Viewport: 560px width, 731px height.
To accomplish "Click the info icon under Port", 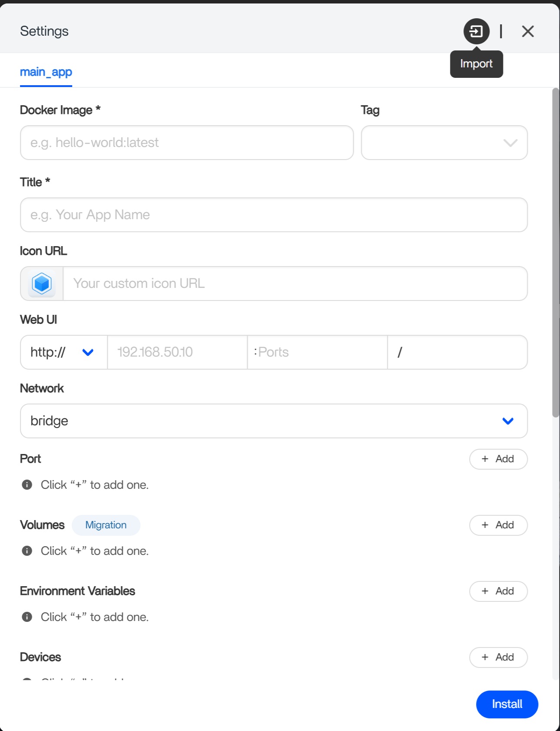I will coord(27,484).
